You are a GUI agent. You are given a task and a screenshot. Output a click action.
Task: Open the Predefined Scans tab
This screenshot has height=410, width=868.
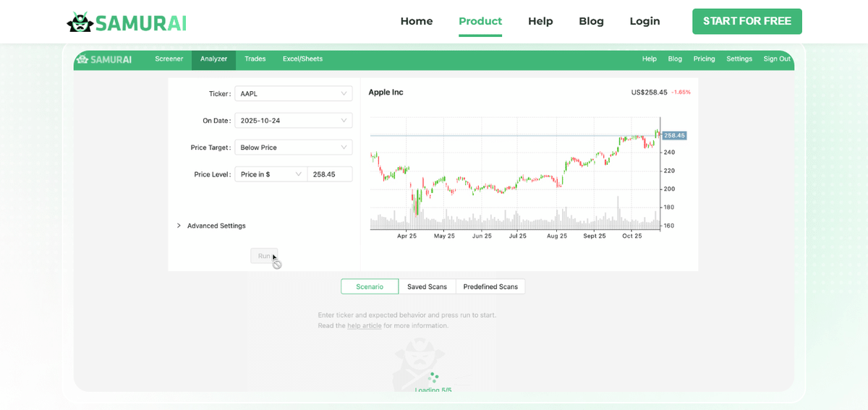490,286
